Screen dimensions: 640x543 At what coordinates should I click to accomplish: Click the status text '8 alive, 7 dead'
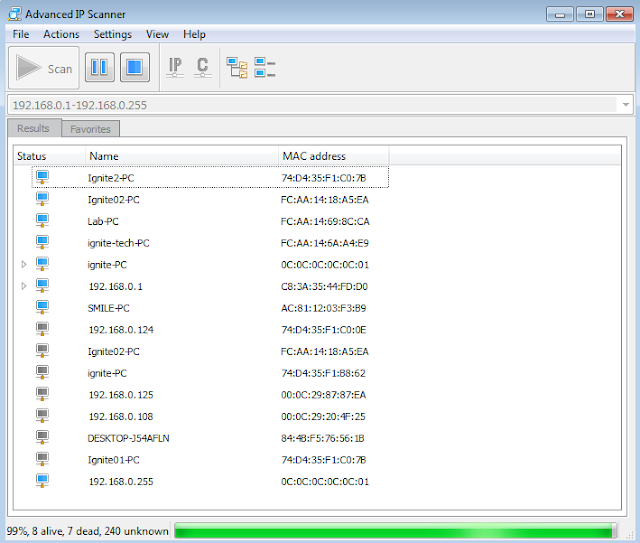pos(65,531)
